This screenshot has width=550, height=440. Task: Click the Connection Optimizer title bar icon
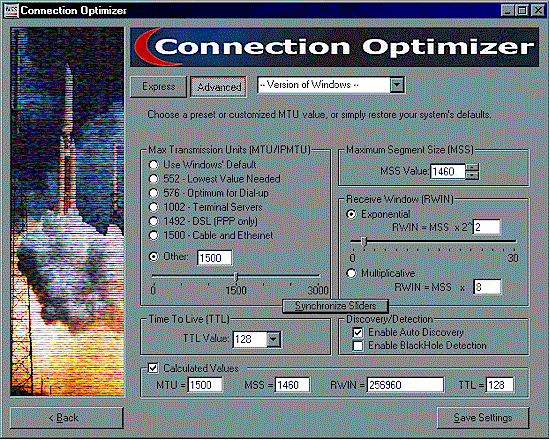11,11
